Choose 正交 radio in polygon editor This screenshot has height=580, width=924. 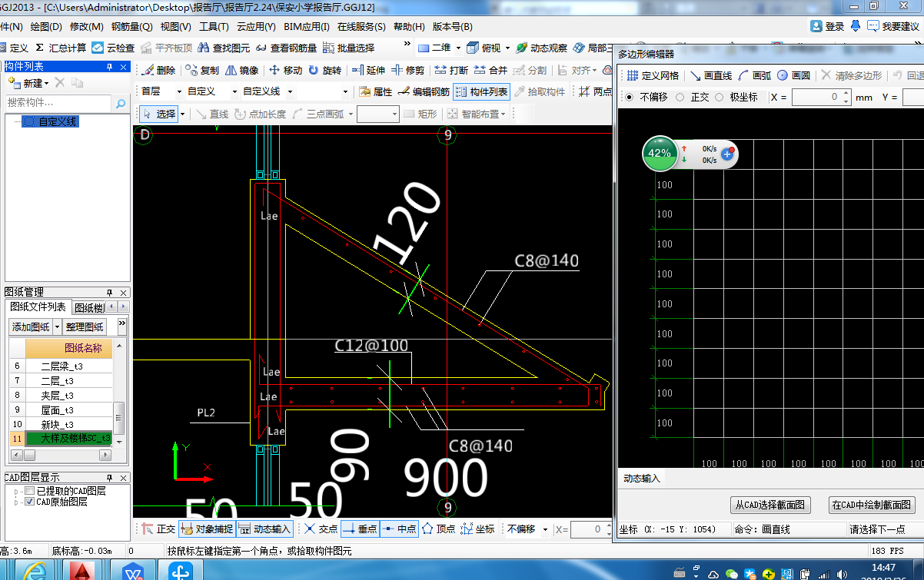click(x=680, y=98)
